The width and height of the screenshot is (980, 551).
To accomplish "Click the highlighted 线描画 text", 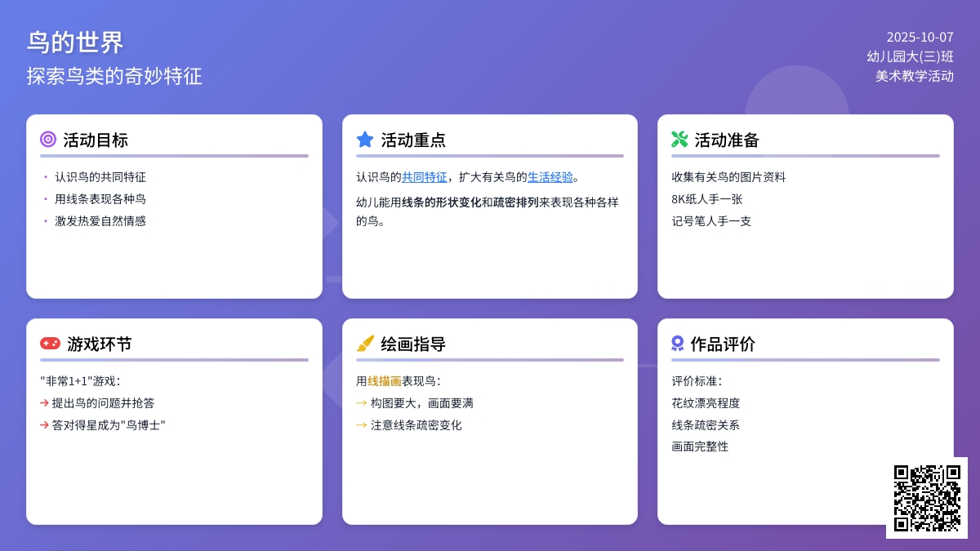I will [x=384, y=381].
